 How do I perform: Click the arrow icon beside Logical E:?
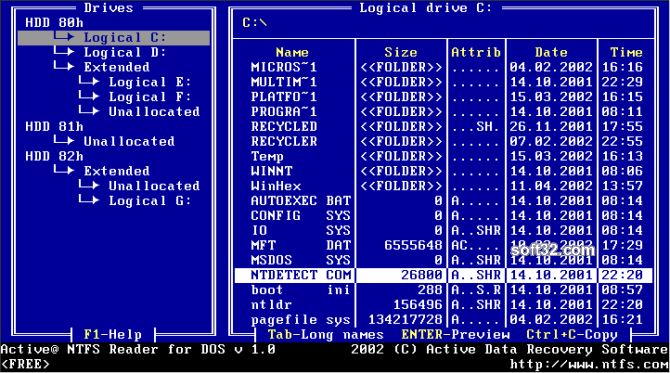coord(89,81)
